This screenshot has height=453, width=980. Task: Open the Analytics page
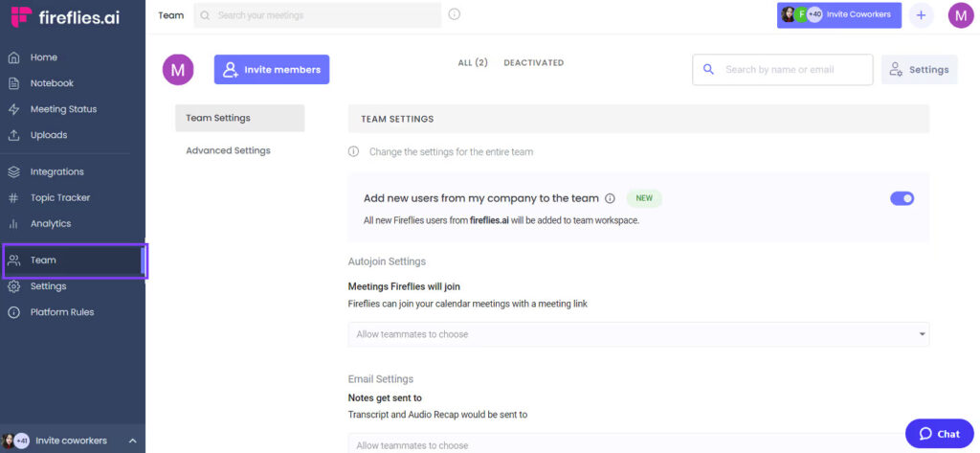click(x=50, y=224)
